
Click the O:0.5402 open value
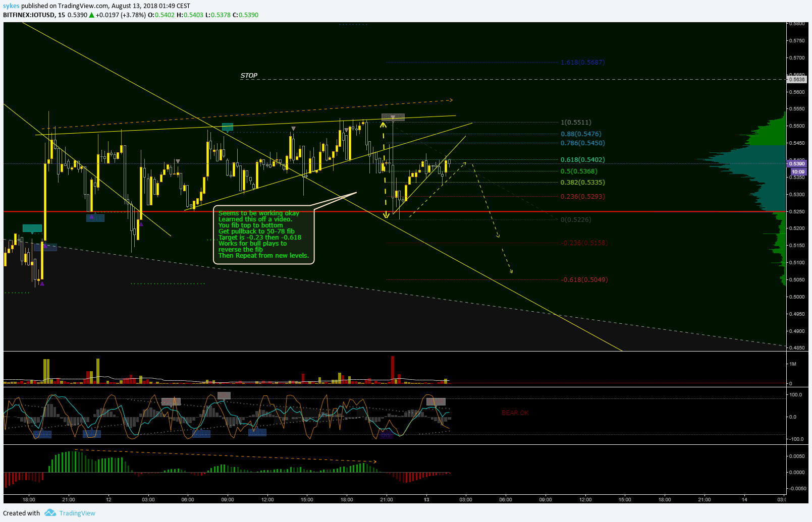pyautogui.click(x=161, y=15)
